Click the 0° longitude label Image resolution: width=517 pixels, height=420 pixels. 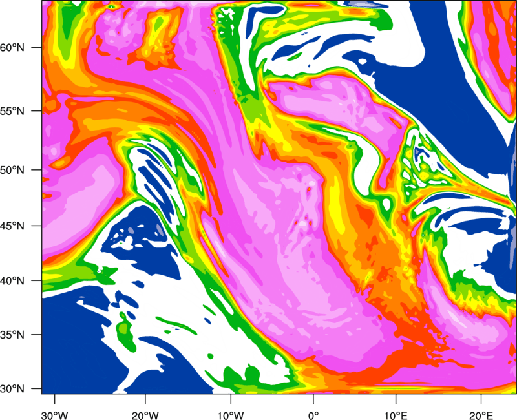[313, 415]
